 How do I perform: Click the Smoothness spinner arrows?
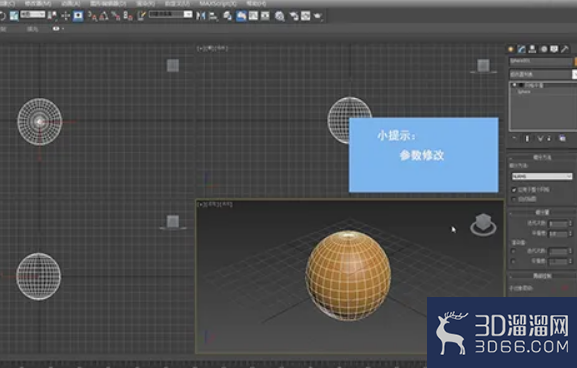(x=571, y=234)
